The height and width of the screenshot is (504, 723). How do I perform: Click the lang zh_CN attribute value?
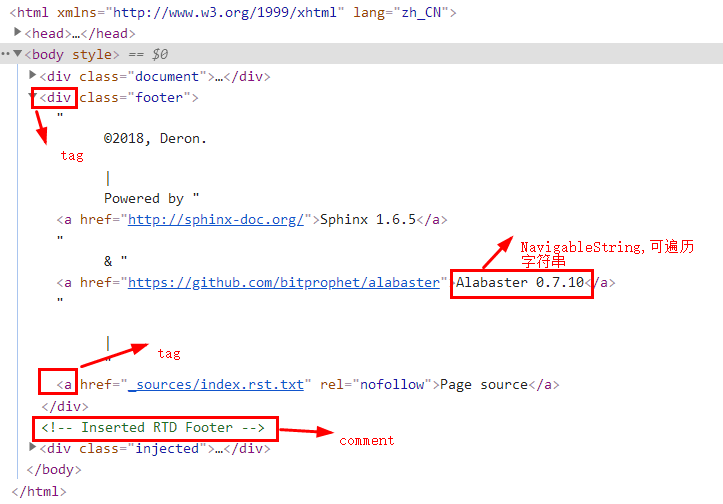pyautogui.click(x=421, y=12)
